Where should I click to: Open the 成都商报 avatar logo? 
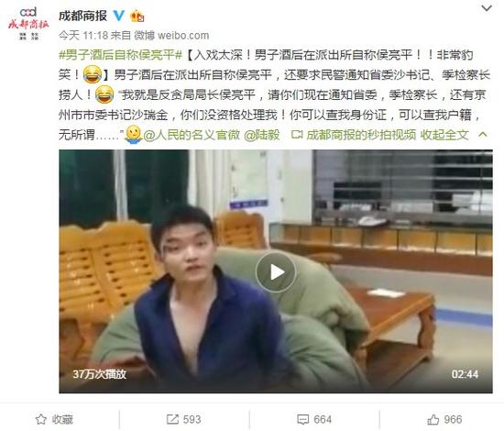pos(28,24)
